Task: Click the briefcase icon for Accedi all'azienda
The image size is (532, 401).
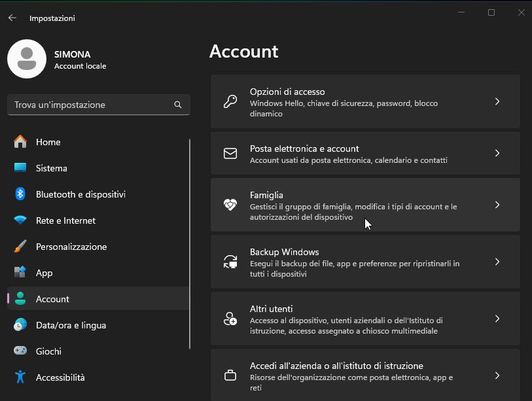Action: pyautogui.click(x=230, y=375)
